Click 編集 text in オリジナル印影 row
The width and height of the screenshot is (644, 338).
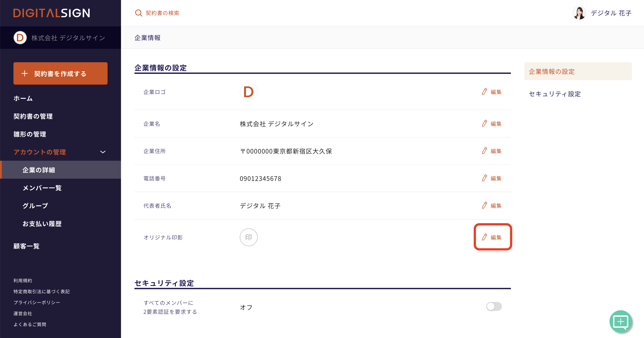496,237
